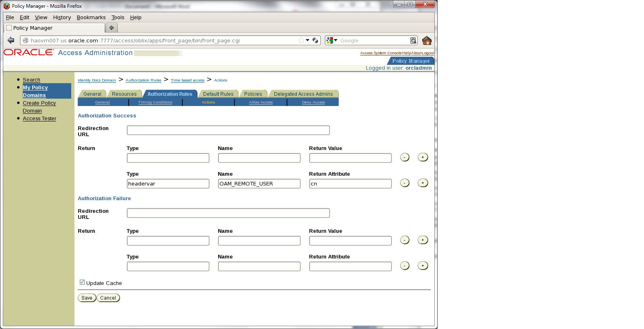Viewport: 644px width, 329px height.
Task: Select the Actions sub-tab
Action: tap(208, 102)
